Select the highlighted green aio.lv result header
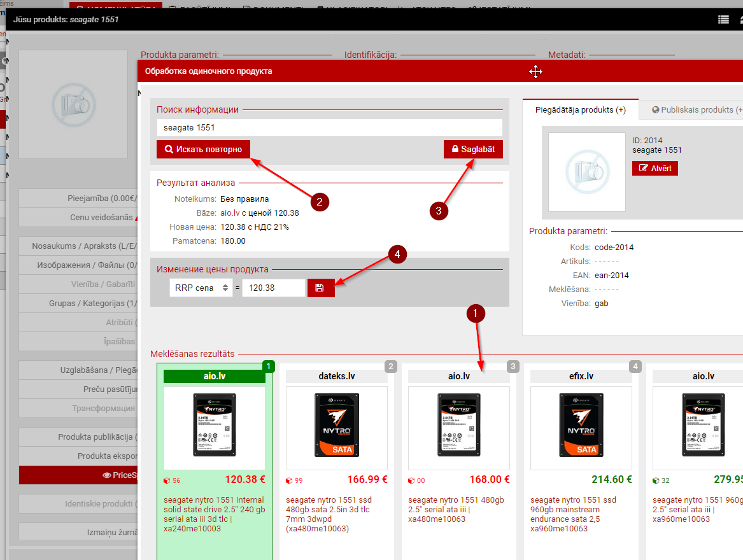 click(x=214, y=376)
